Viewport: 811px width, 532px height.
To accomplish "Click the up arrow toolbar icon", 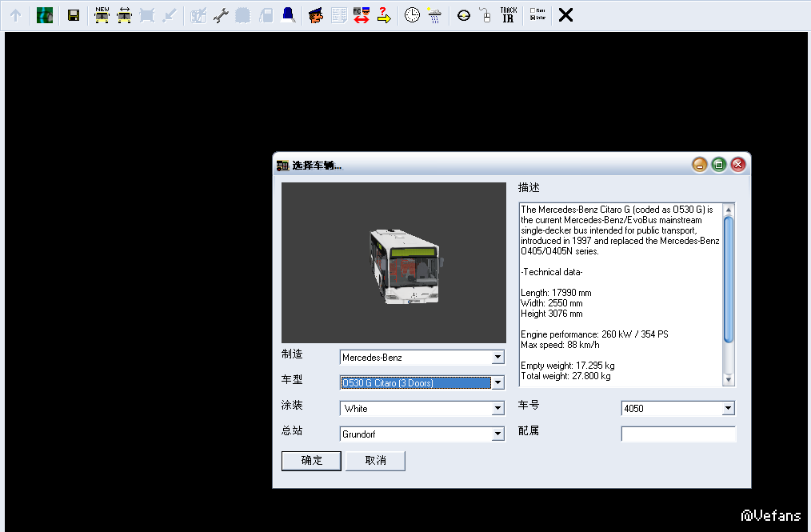I will [15, 15].
